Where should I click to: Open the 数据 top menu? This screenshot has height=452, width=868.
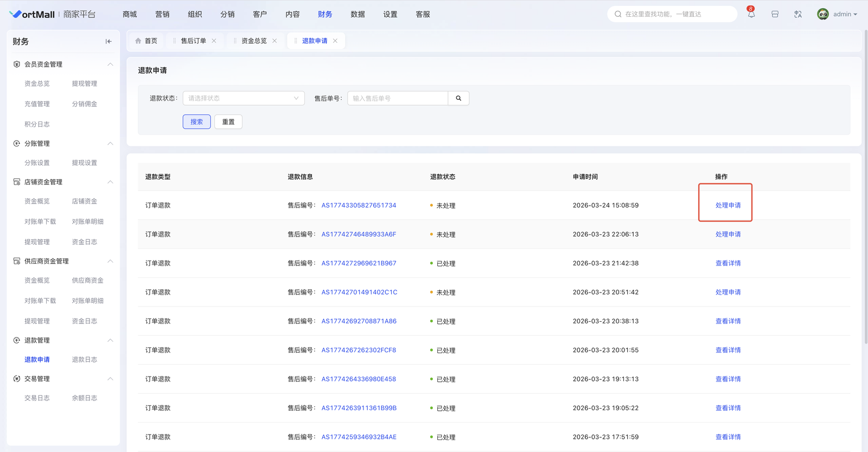pos(358,15)
